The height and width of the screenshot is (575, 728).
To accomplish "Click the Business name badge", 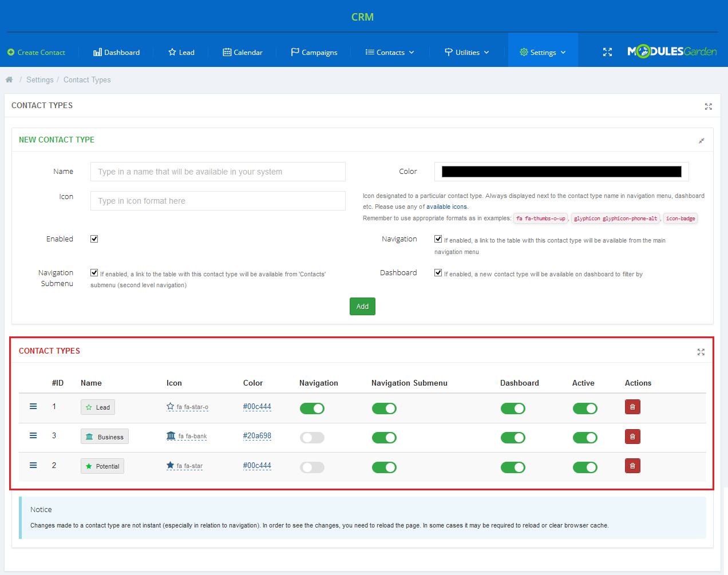I will 105,437.
